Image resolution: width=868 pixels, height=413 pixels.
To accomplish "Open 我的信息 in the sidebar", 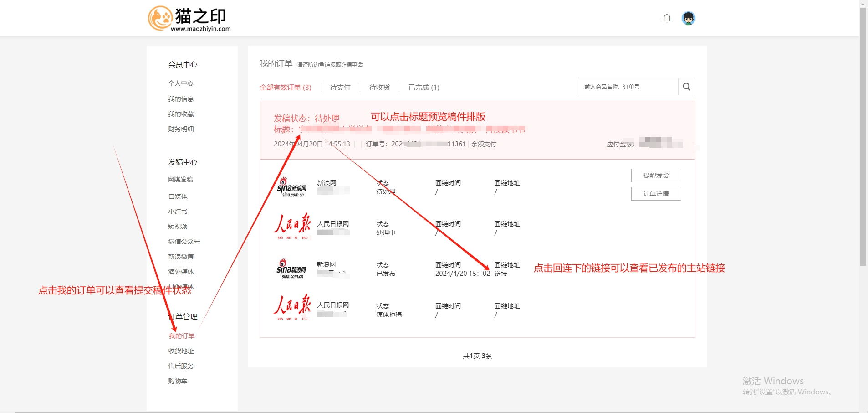I will point(181,99).
